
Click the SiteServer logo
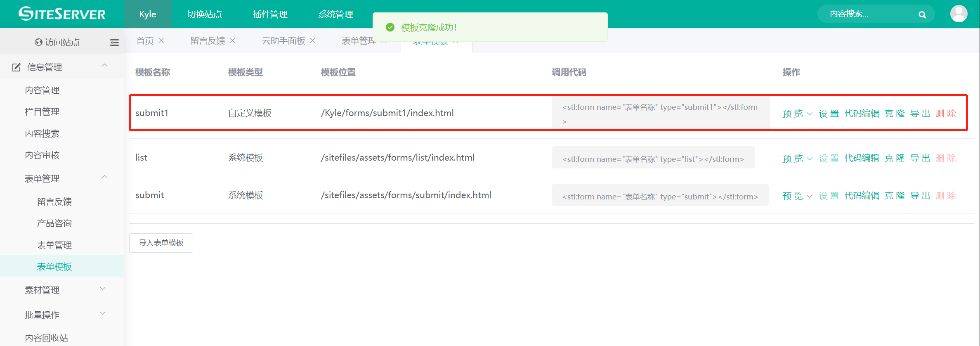pyautogui.click(x=62, y=14)
